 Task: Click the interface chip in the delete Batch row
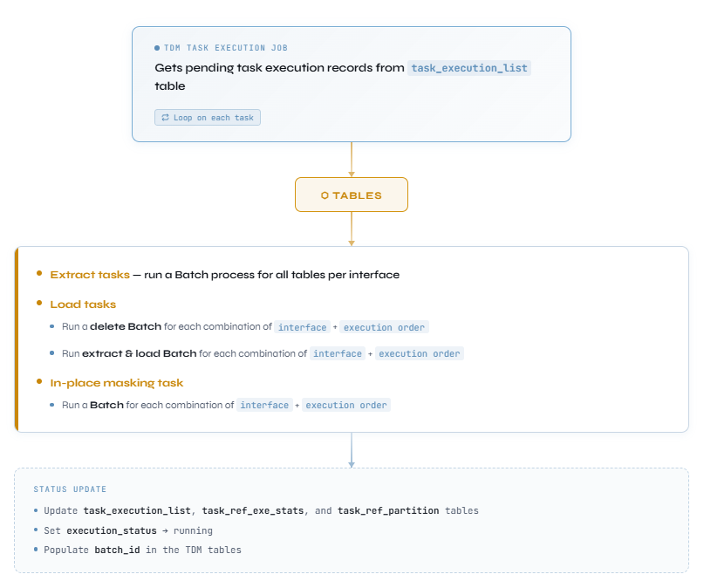point(303,328)
